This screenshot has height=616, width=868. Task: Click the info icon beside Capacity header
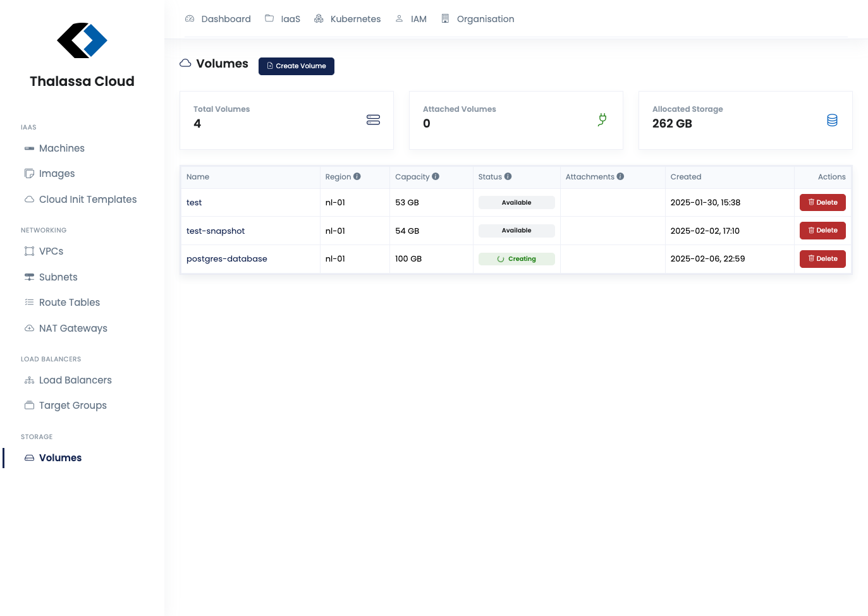click(x=436, y=177)
